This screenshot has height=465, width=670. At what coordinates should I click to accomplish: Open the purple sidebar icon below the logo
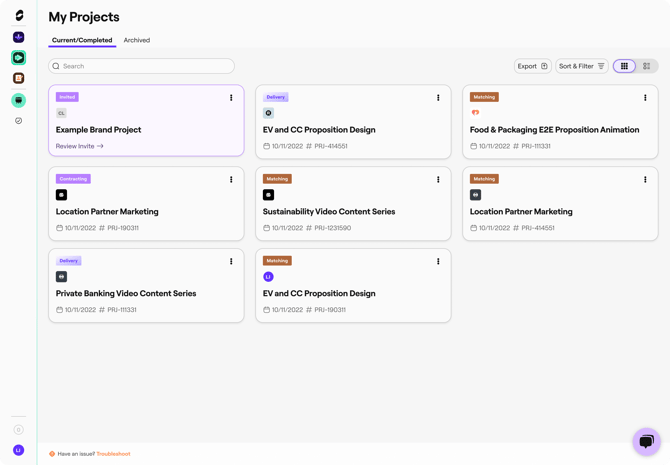point(18,37)
